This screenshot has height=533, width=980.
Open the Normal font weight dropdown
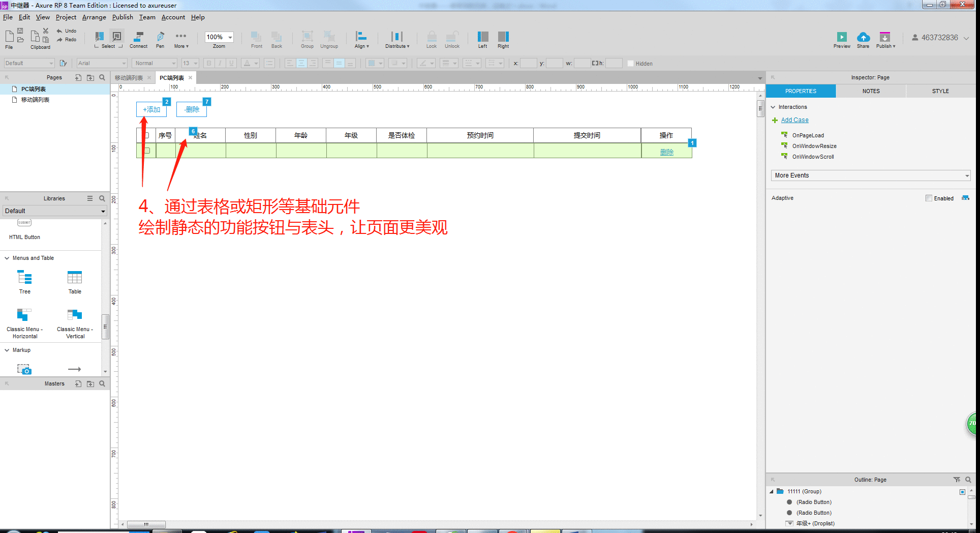coord(155,63)
